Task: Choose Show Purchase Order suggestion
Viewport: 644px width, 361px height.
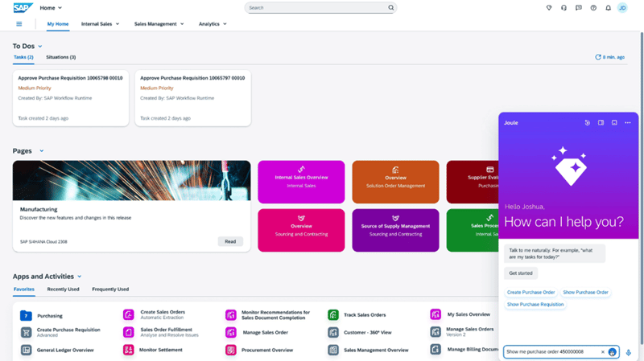Action: pyautogui.click(x=585, y=293)
